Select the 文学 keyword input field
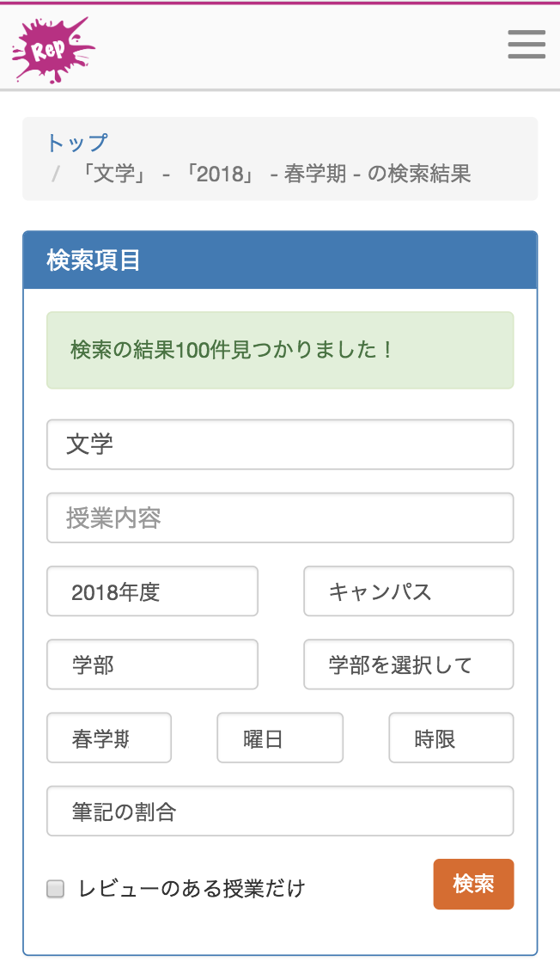This screenshot has width=560, height=980. coord(280,444)
